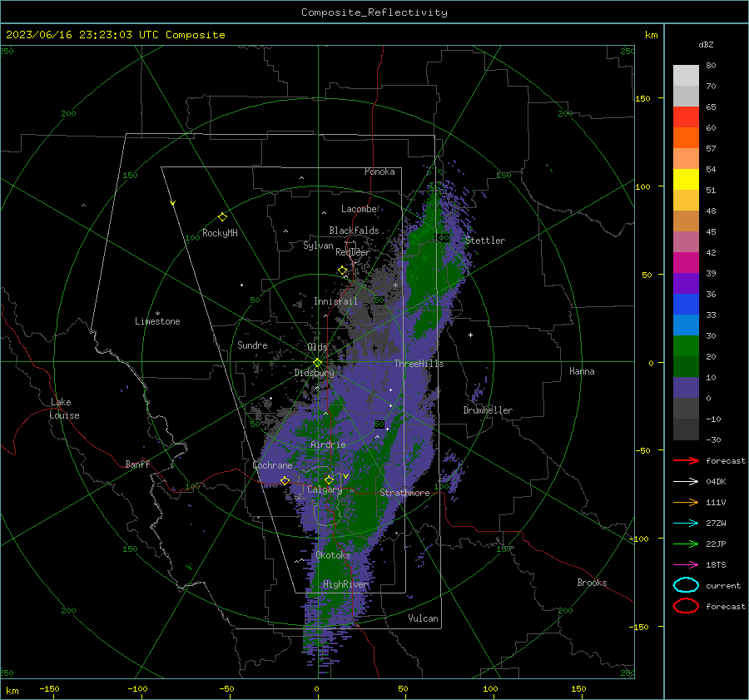Viewport: 749px width, 700px height.
Task: Pick the blue 36 dBZ swatch
Action: pyautogui.click(x=686, y=304)
